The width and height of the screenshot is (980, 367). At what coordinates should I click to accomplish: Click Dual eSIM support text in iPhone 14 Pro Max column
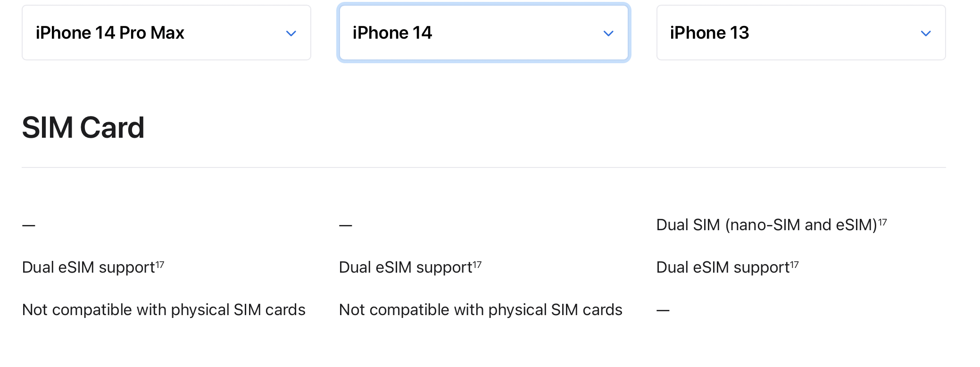[x=89, y=267]
